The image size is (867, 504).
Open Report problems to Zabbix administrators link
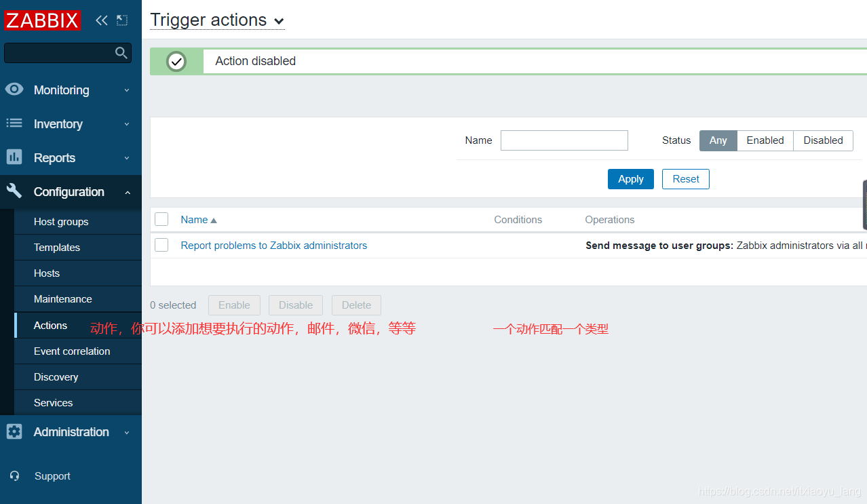[x=273, y=246]
